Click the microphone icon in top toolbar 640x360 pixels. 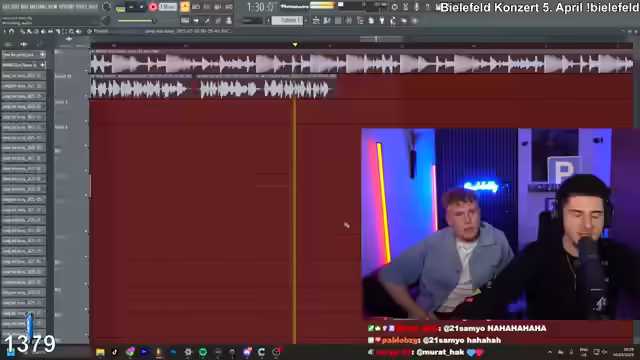(x=416, y=7)
